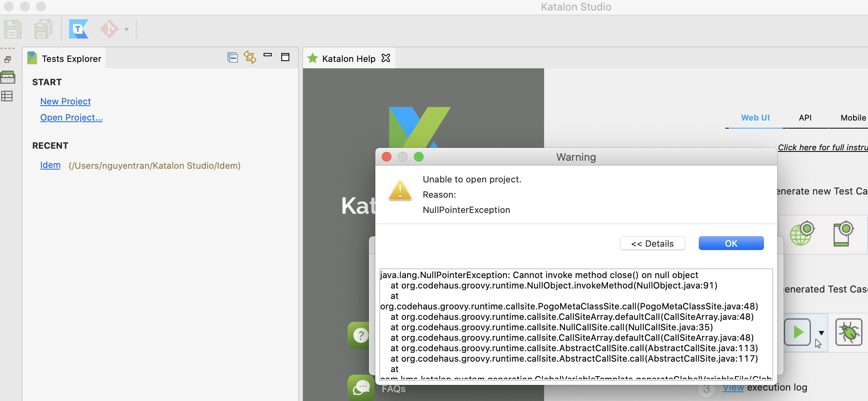Click the Git integration icon
The width and height of the screenshot is (868, 401).
click(109, 29)
